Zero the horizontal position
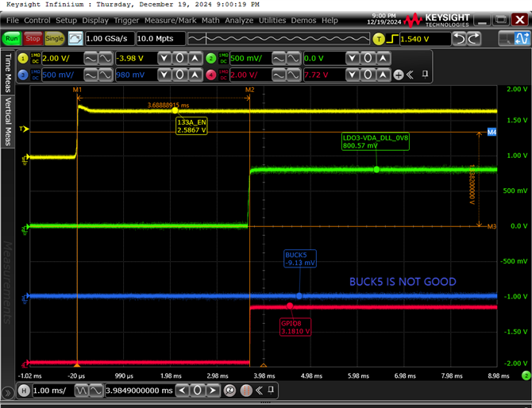Screen dimensions: 532x408 198,391
